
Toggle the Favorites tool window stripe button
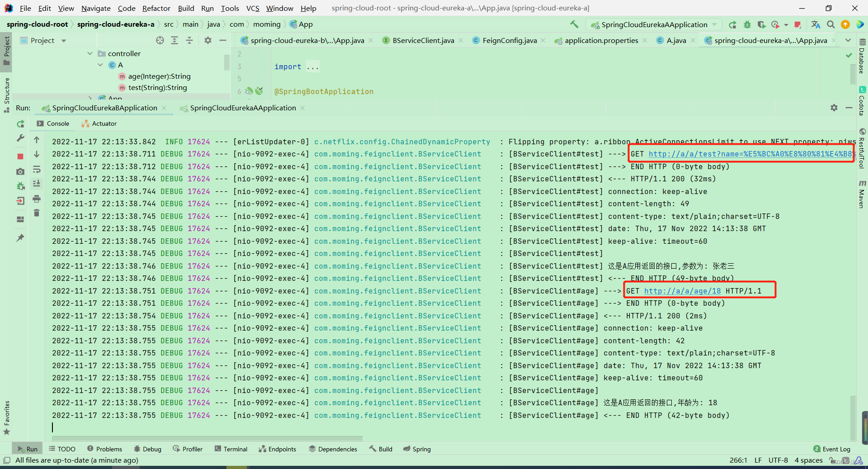[6, 418]
